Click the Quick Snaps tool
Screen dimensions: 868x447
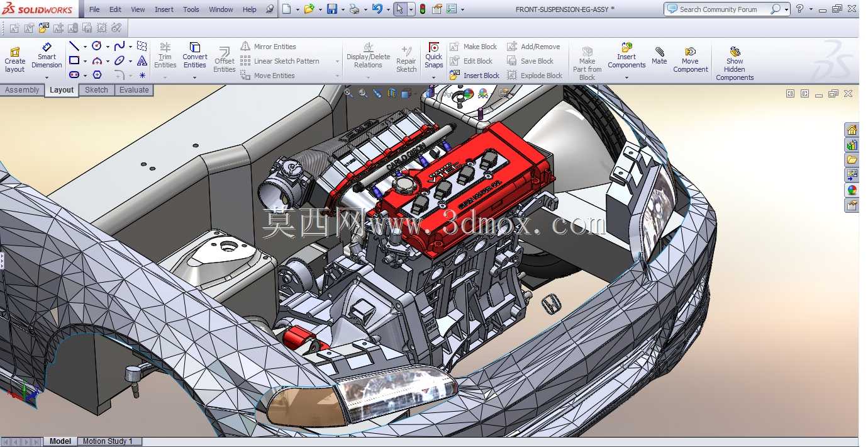point(434,56)
